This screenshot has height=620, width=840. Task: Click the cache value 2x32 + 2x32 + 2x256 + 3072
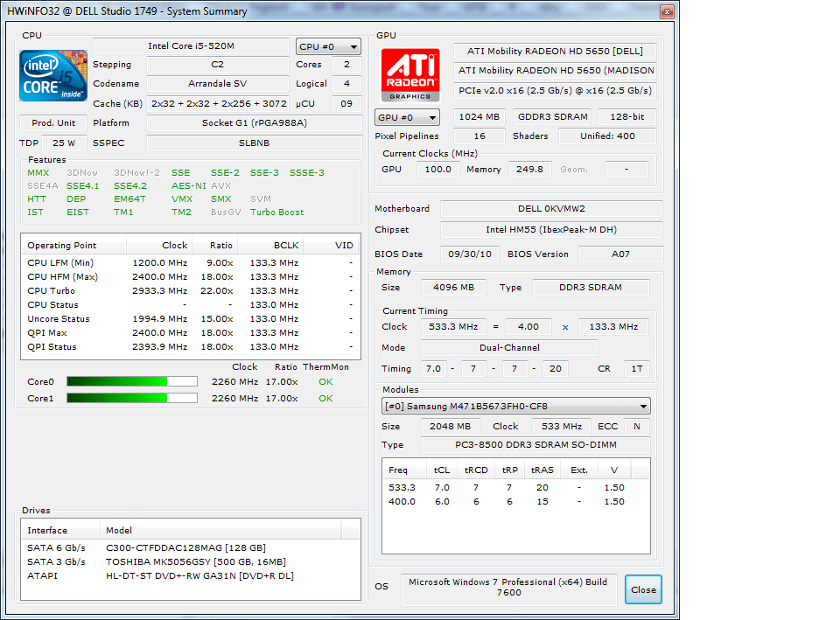pyautogui.click(x=219, y=103)
